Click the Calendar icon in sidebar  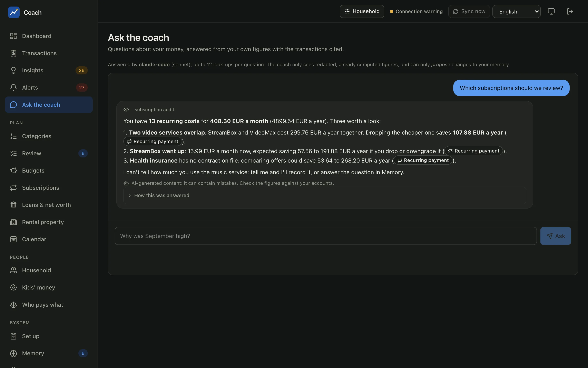(x=13, y=239)
